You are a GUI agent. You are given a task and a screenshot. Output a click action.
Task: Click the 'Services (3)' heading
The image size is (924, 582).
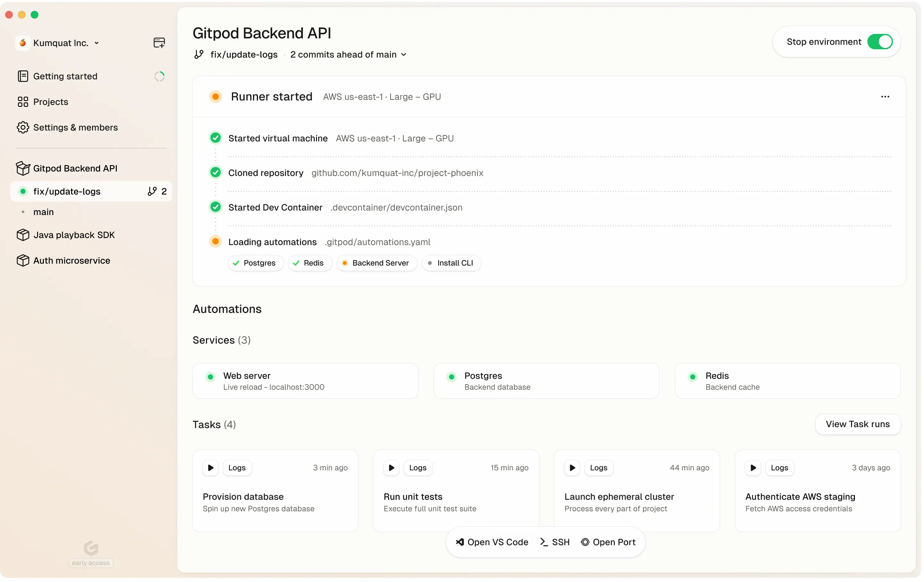click(x=221, y=340)
